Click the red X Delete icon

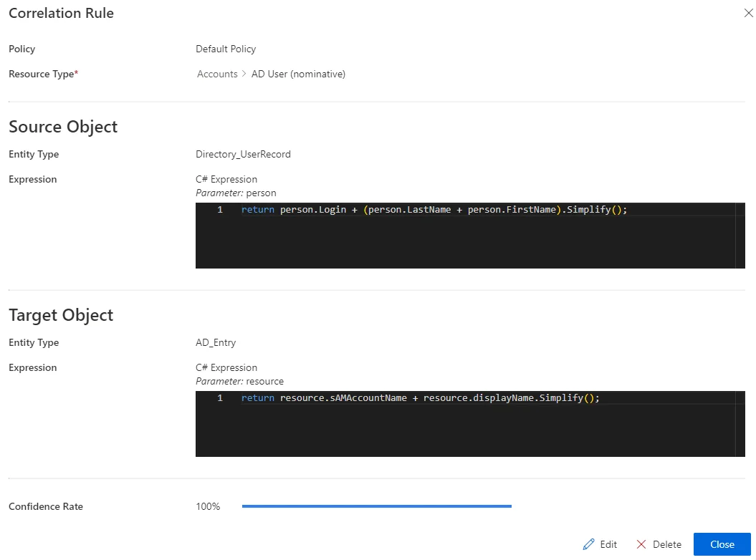point(641,544)
